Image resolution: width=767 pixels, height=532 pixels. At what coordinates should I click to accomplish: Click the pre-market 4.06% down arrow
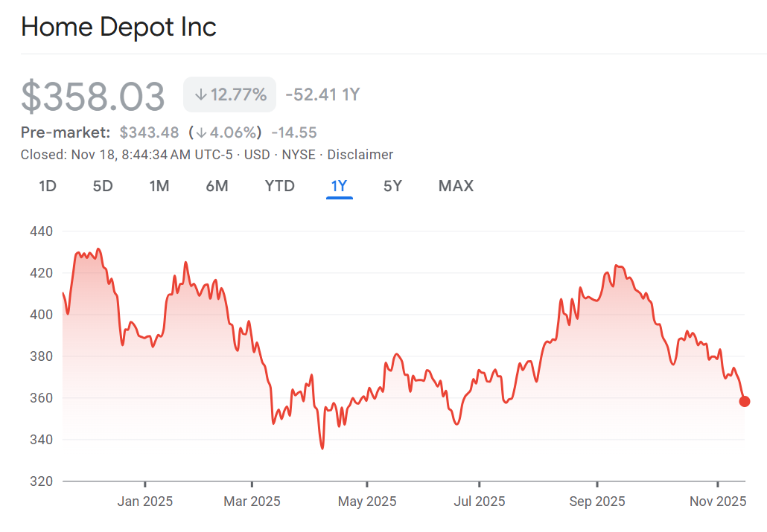point(201,133)
